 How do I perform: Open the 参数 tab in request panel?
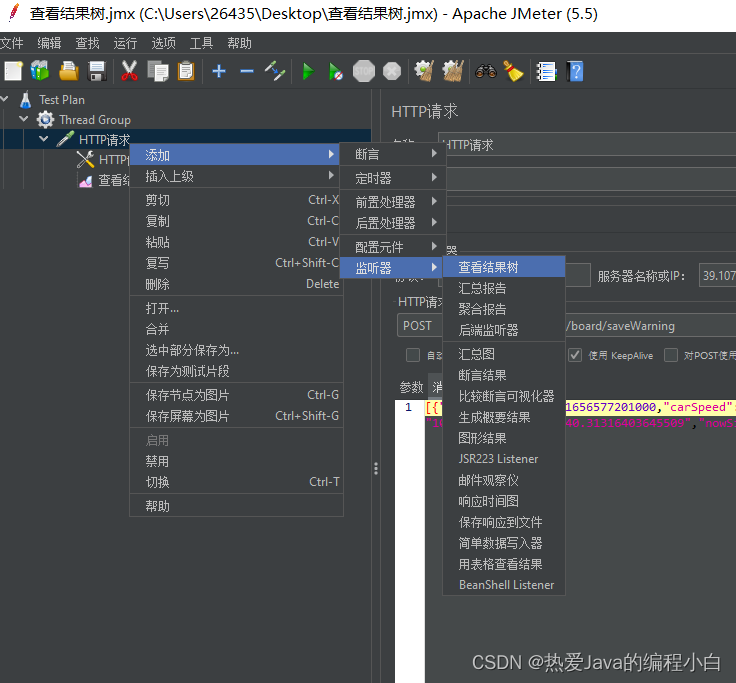coord(411,387)
